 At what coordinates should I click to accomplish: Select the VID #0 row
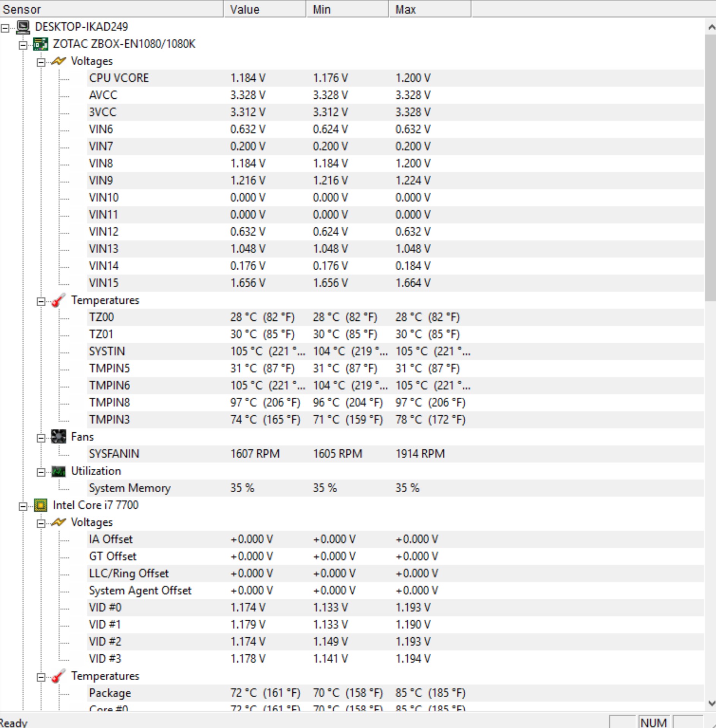(395, 608)
